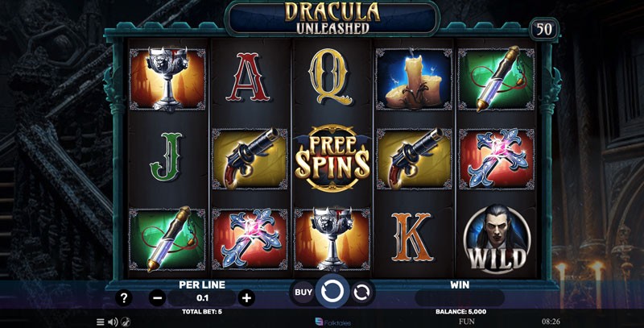Increase the per line bet
644x328 pixels.
pos(246,297)
